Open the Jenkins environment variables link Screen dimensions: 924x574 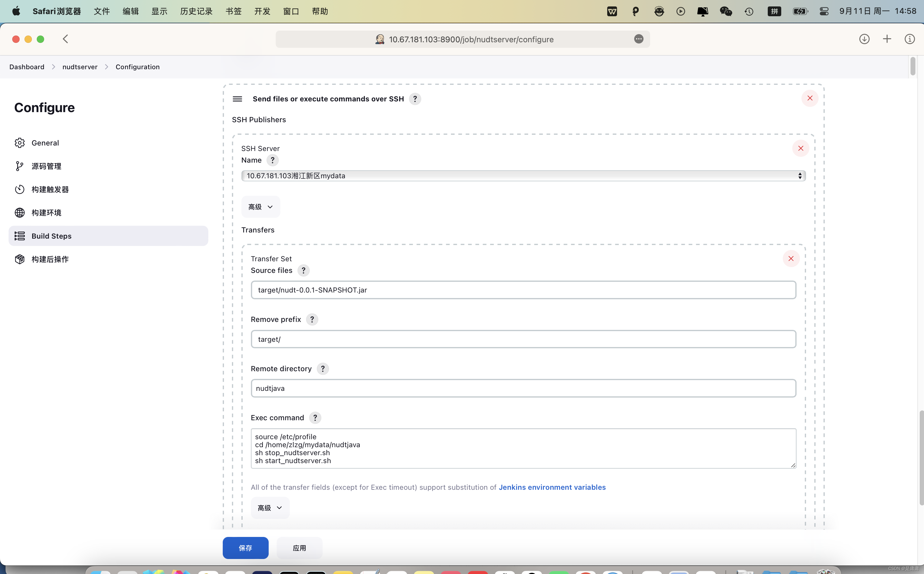(552, 487)
